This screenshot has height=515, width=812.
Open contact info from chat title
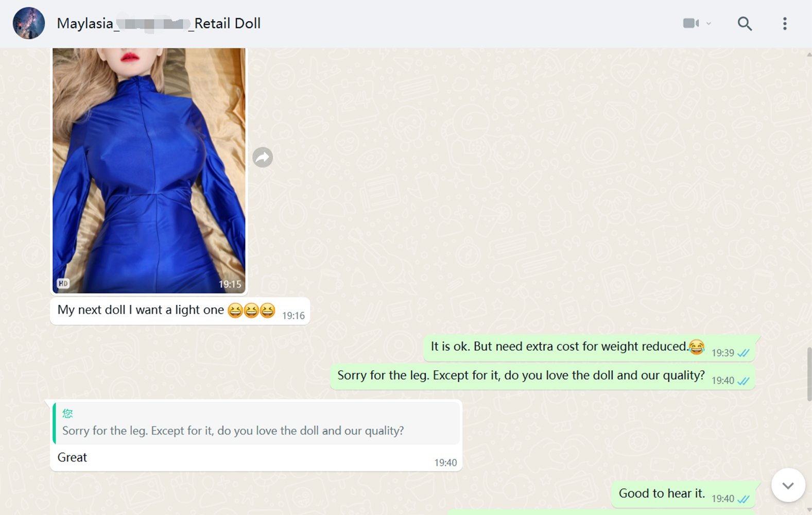click(159, 24)
